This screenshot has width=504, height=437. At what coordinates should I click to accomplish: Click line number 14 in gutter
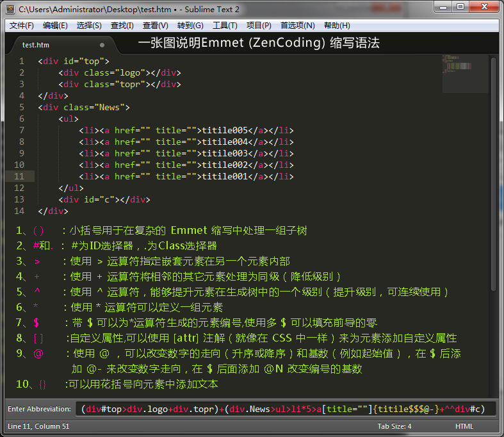point(19,211)
